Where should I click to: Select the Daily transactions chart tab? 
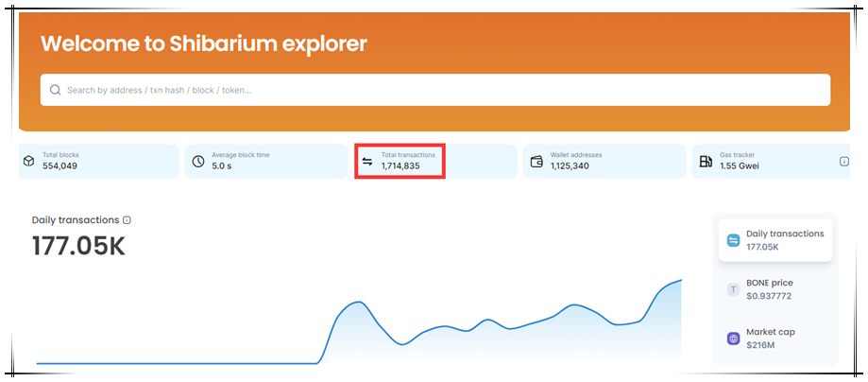775,240
